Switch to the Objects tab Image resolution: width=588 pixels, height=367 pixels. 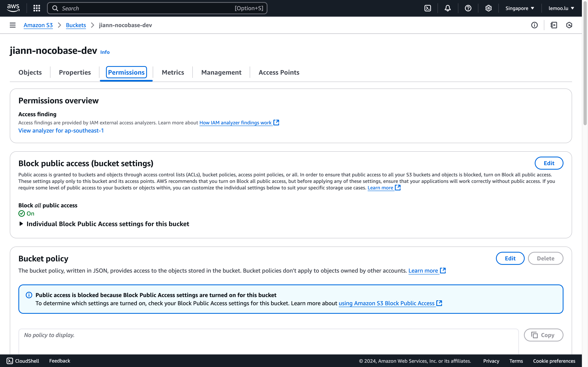pyautogui.click(x=30, y=72)
